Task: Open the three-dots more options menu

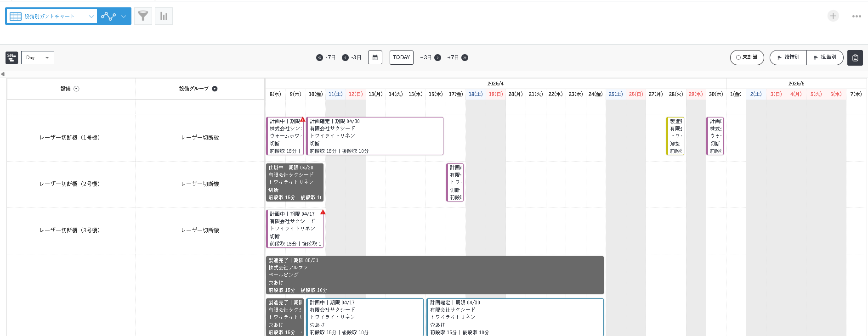Action: pyautogui.click(x=857, y=16)
